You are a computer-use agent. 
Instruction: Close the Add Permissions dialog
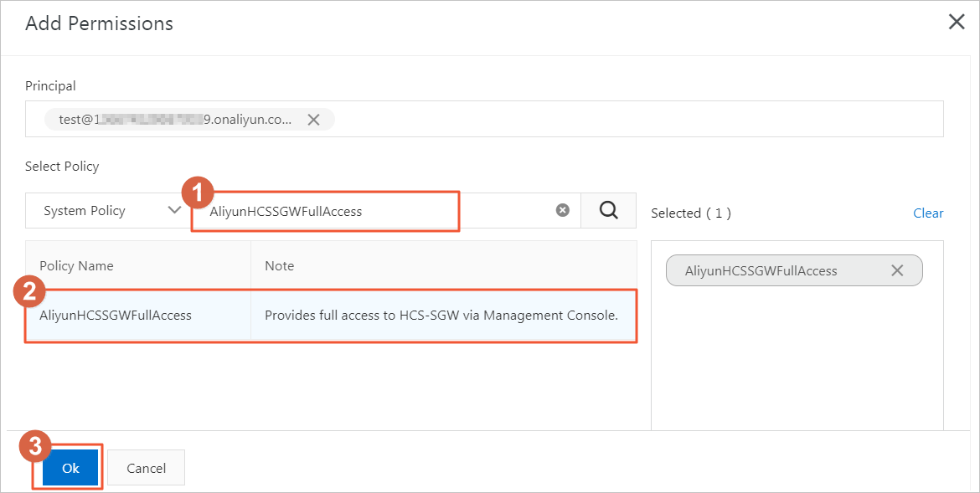(957, 23)
